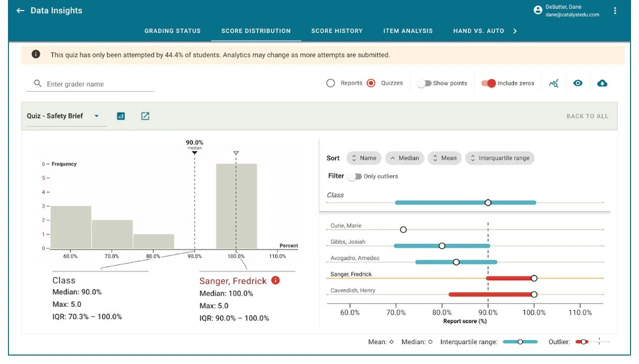
Task: Download data via the cloud download icon
Action: 602,83
